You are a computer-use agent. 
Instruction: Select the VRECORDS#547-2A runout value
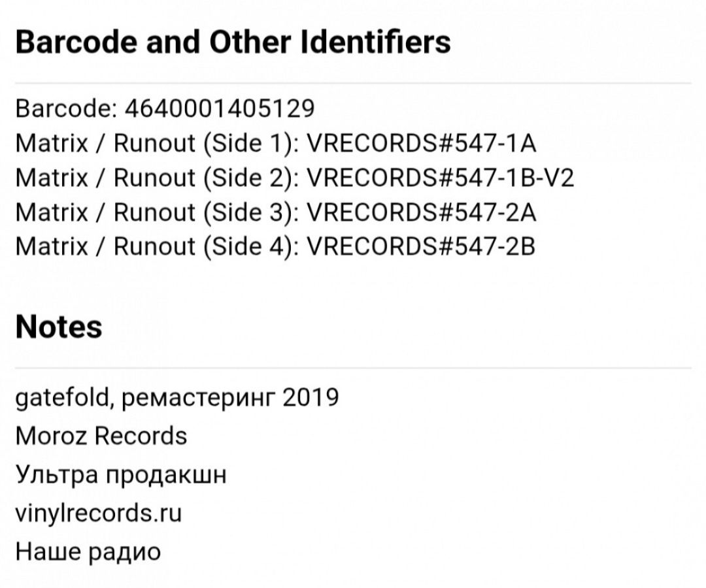pos(422,212)
